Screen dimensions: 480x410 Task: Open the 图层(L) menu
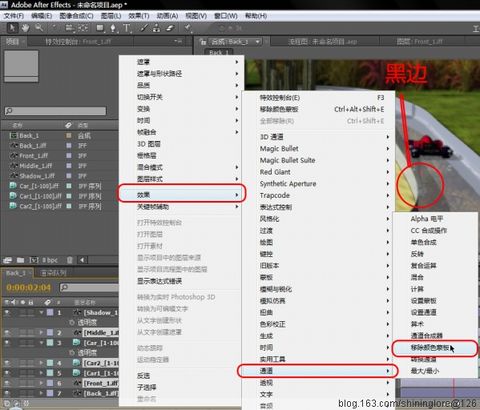click(111, 16)
